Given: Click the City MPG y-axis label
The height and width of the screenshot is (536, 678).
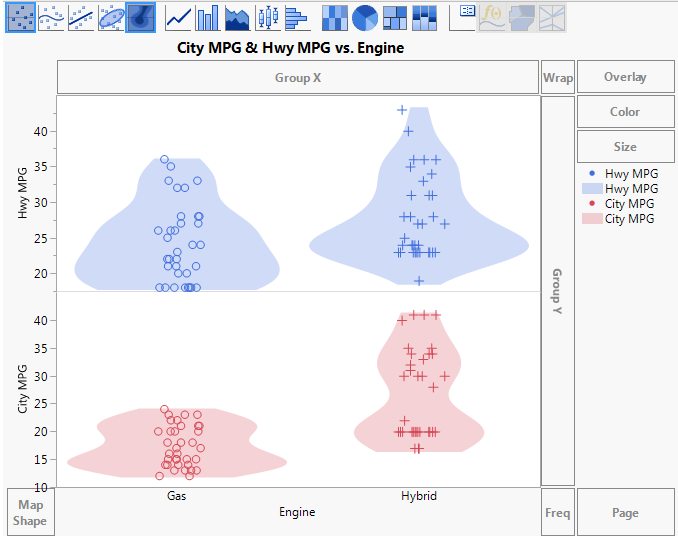Looking at the screenshot, I should (x=22, y=389).
